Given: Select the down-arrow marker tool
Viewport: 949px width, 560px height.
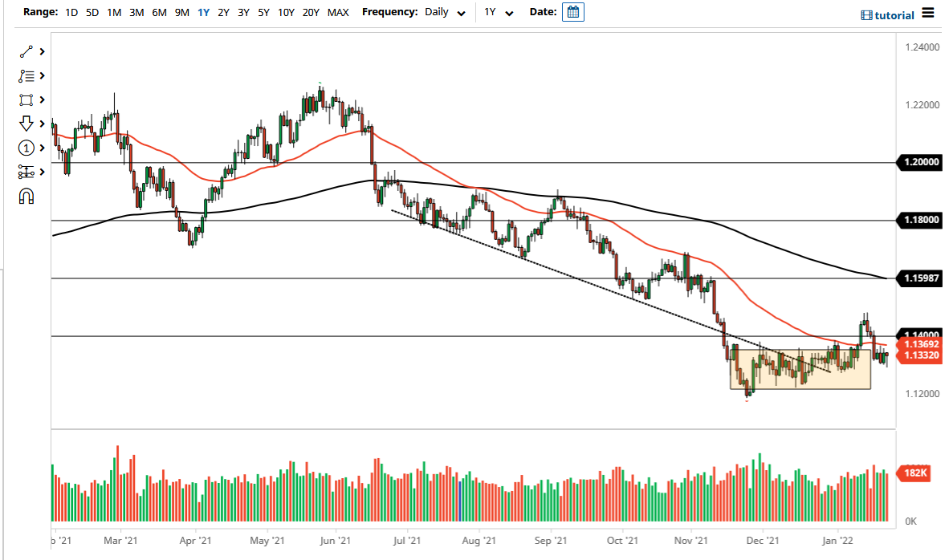Looking at the screenshot, I should coord(26,124).
